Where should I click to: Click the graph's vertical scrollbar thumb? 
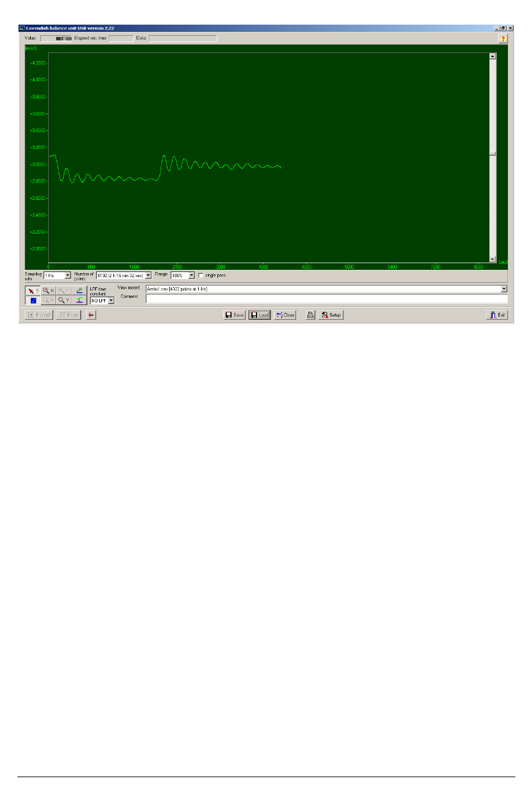(x=493, y=153)
